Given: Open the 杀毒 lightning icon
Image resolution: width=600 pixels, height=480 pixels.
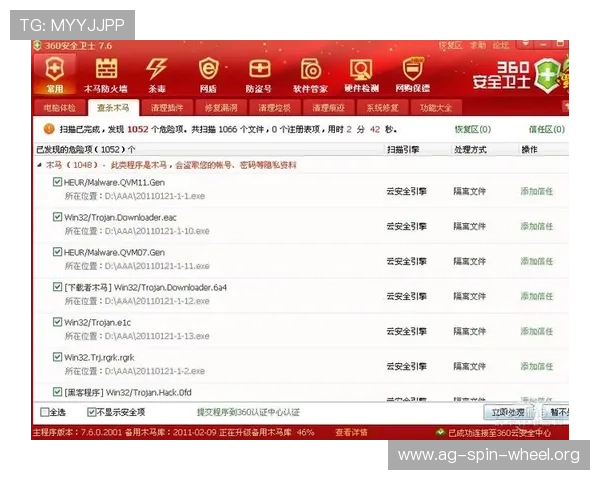Looking at the screenshot, I should pyautogui.click(x=157, y=75).
